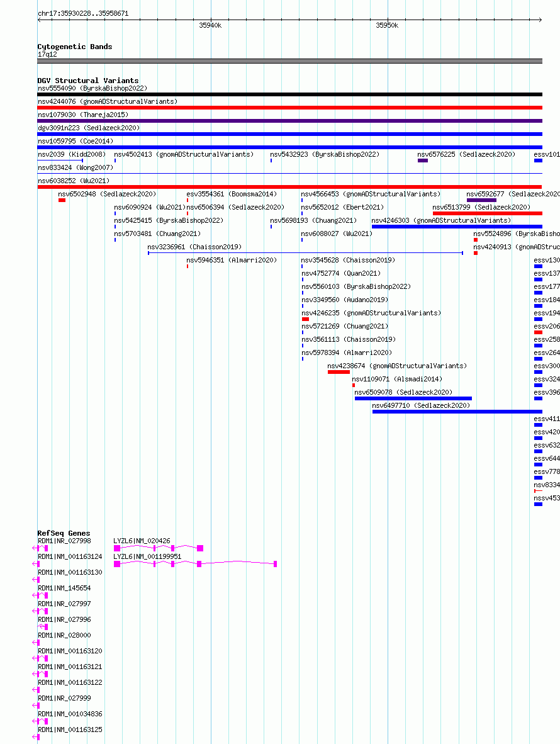The height and width of the screenshot is (744, 560).
Task: Click the RDM1|NM_001163124 gene label
Action: [x=70, y=557]
